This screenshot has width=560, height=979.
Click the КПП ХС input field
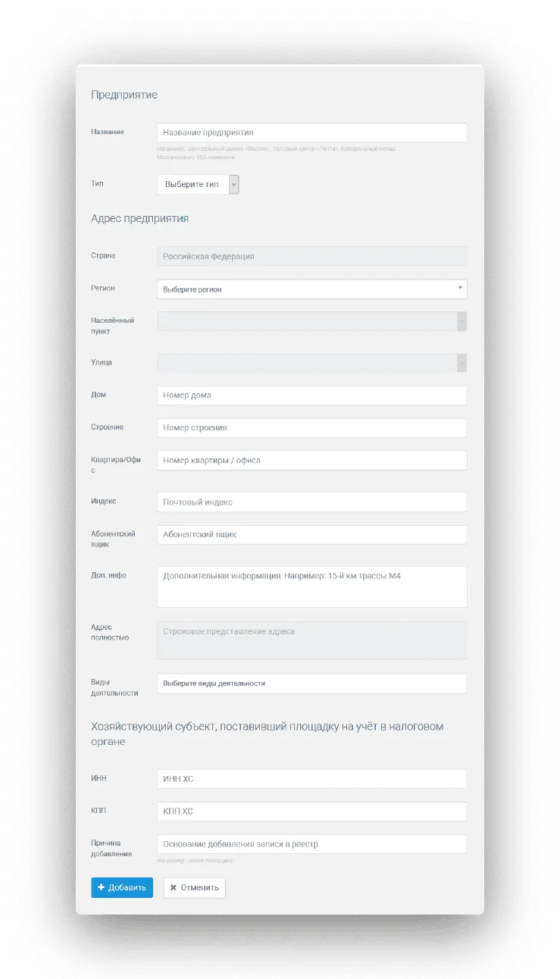pyautogui.click(x=311, y=812)
